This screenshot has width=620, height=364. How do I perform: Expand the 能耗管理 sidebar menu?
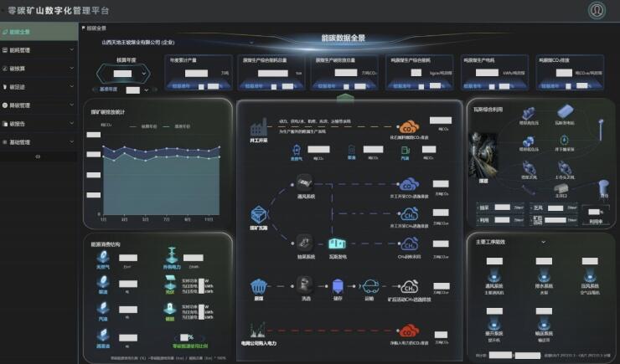[38, 50]
